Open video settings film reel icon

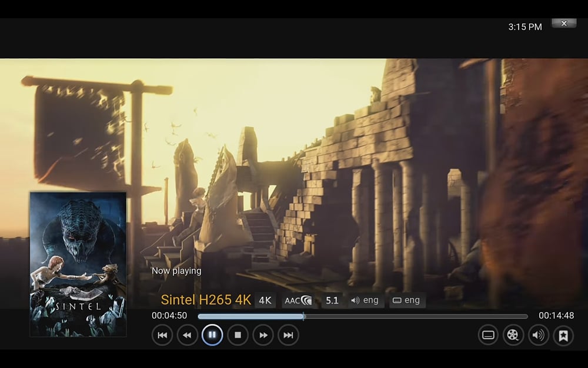click(513, 335)
